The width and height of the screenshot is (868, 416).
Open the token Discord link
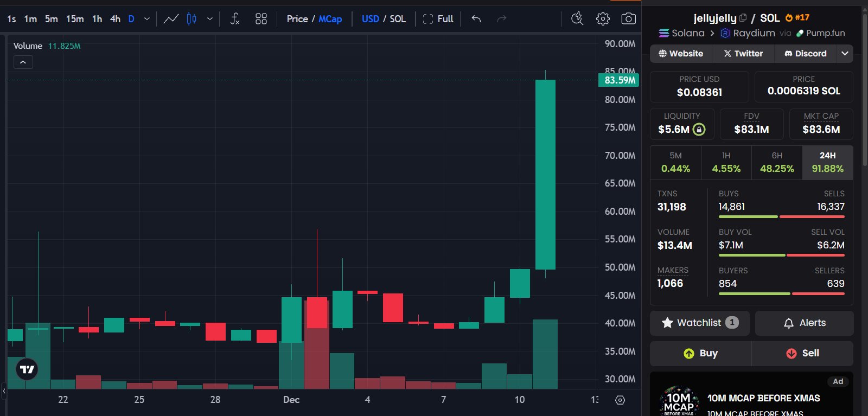click(x=806, y=54)
